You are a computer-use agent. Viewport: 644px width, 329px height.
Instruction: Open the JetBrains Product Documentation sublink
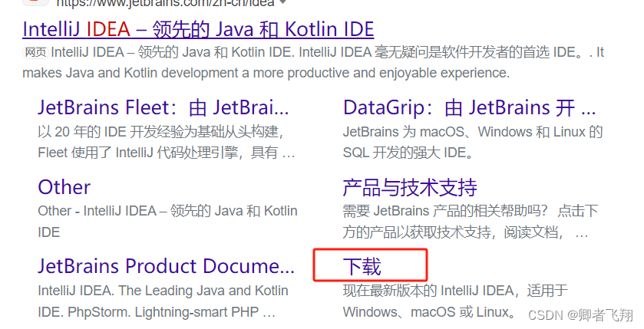167,266
